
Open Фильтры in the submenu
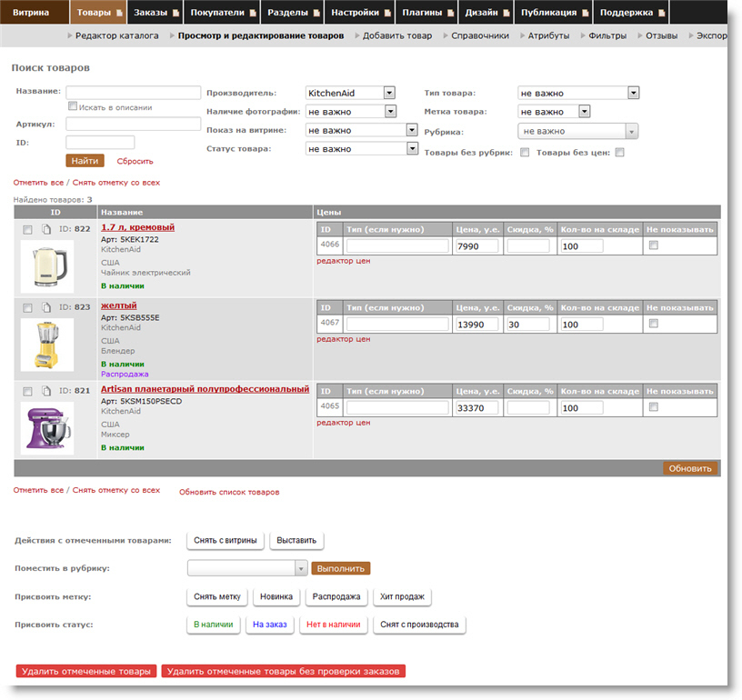[607, 35]
